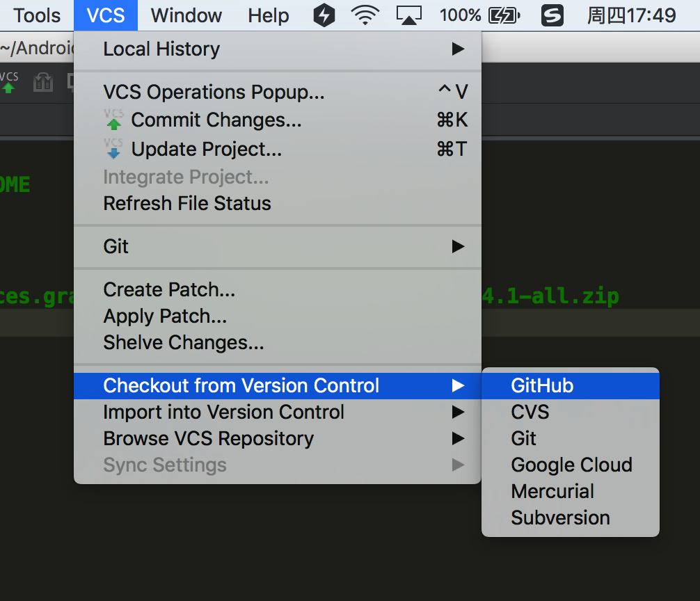The width and height of the screenshot is (700, 601).
Task: Click the AirPlay display icon
Action: [x=408, y=15]
